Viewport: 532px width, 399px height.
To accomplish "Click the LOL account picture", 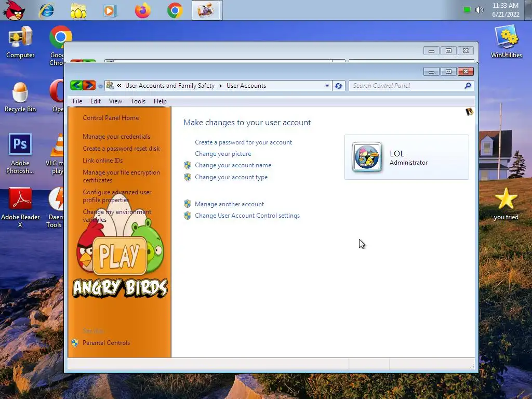I will [x=367, y=157].
